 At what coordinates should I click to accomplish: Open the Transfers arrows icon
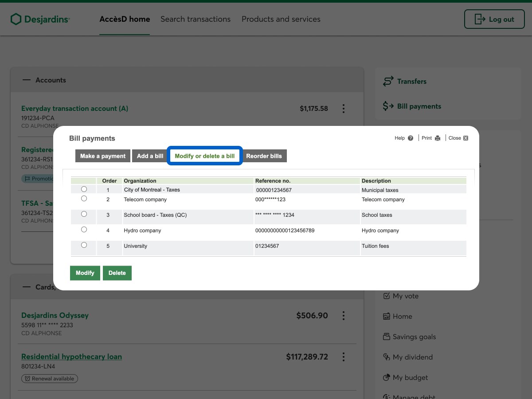coord(388,82)
